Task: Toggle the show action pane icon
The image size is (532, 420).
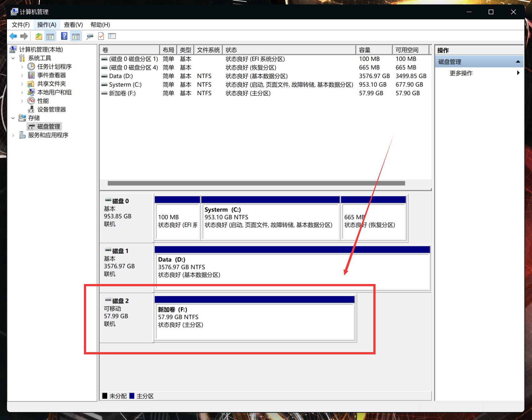Action: pos(75,36)
